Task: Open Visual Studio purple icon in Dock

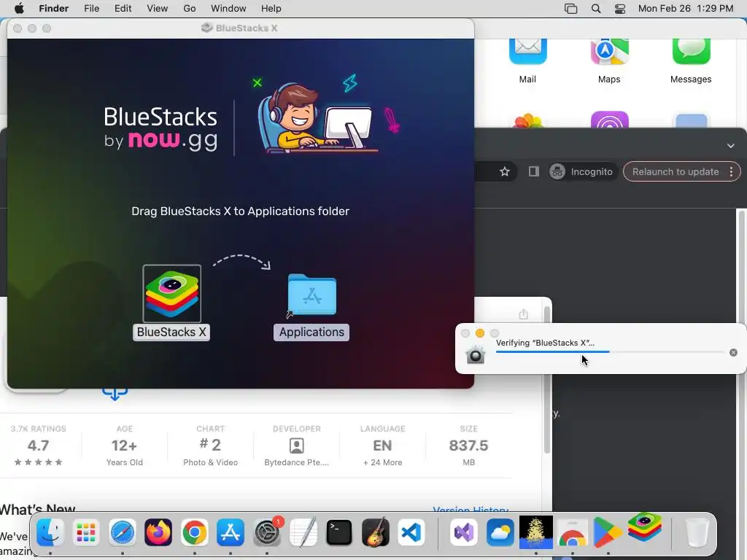Action: coord(463,532)
